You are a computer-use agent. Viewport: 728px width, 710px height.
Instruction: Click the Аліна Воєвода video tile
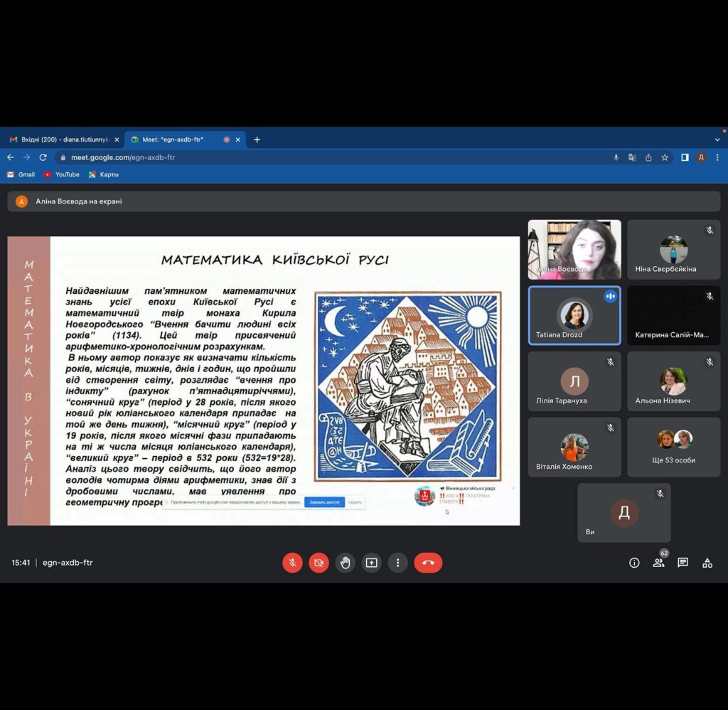574,250
